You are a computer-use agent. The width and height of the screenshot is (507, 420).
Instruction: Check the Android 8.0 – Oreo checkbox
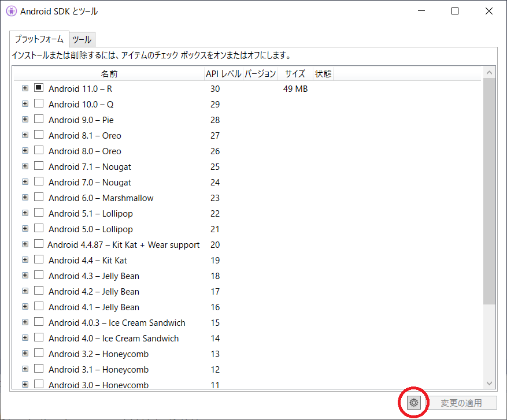pos(39,150)
